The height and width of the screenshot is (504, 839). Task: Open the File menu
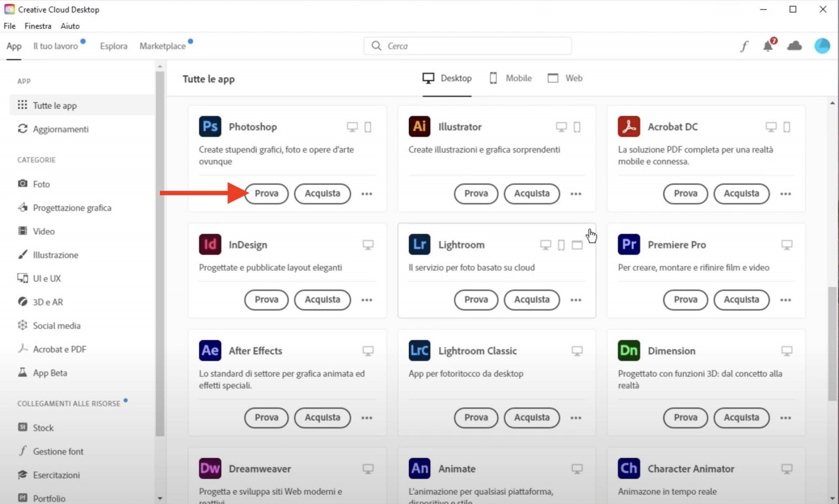tap(9, 26)
